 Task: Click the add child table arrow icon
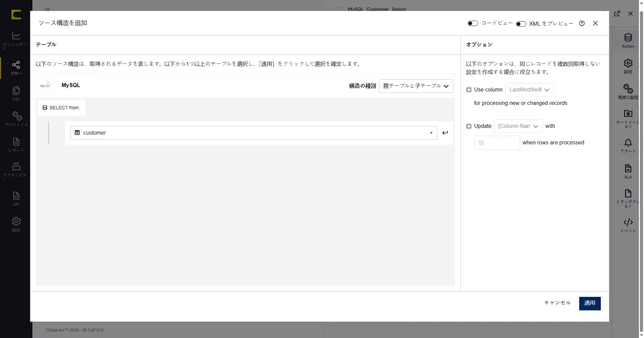(x=445, y=133)
